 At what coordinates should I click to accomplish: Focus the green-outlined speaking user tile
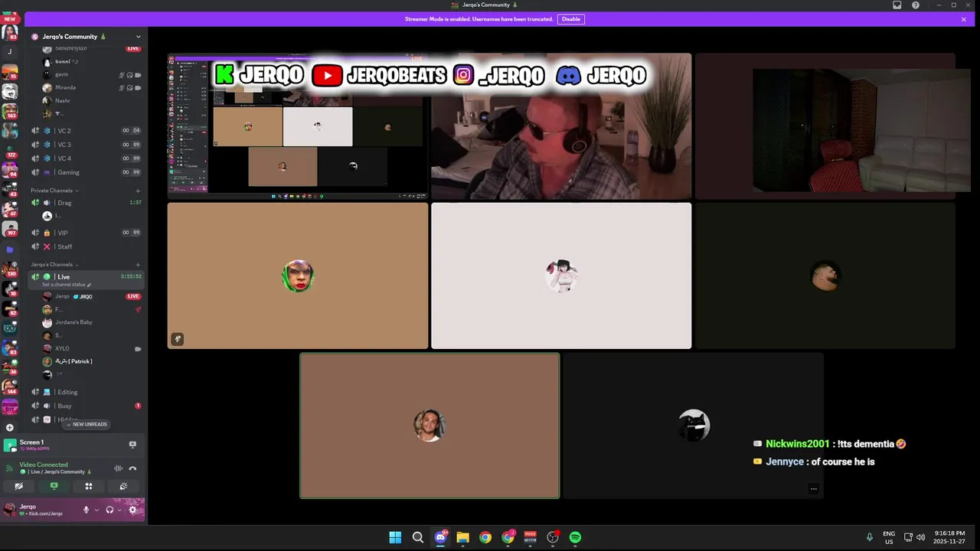tap(430, 425)
